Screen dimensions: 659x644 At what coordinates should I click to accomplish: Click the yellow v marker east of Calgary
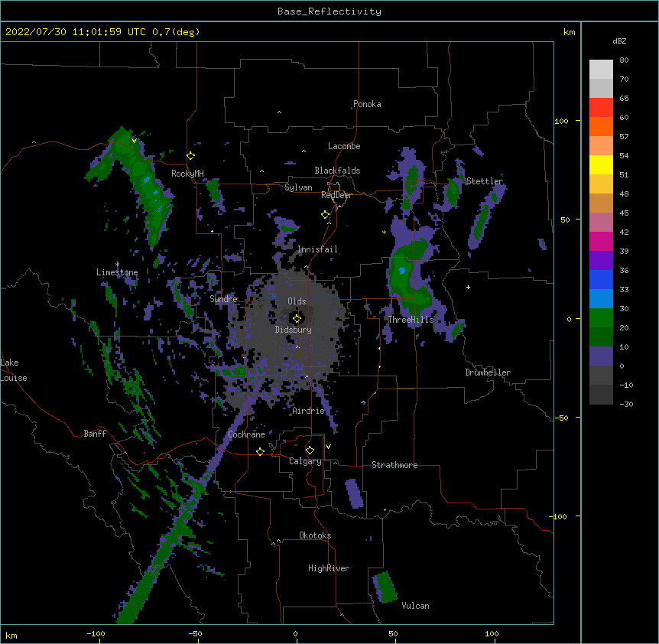click(x=328, y=447)
